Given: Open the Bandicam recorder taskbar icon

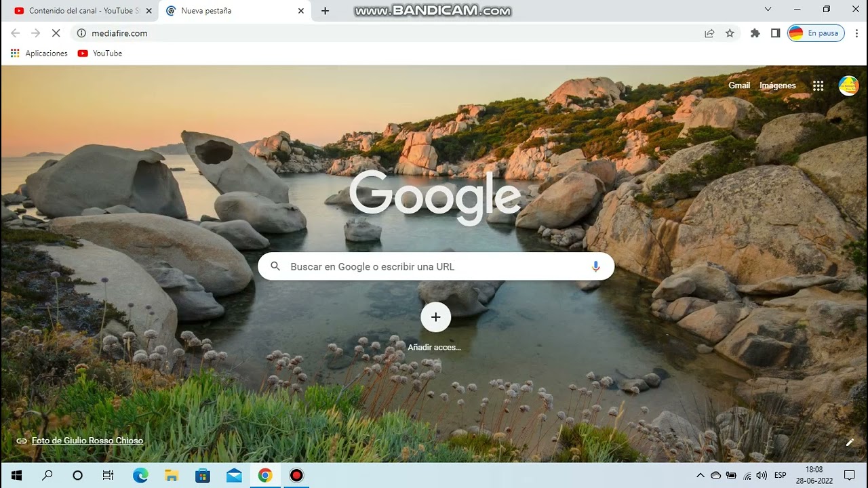Looking at the screenshot, I should [x=296, y=475].
